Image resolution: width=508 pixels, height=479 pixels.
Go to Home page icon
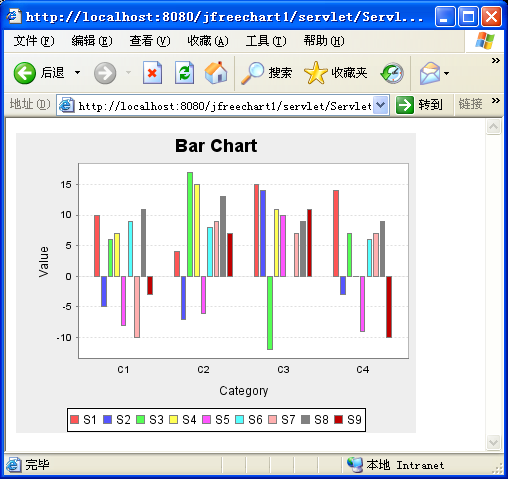point(216,72)
